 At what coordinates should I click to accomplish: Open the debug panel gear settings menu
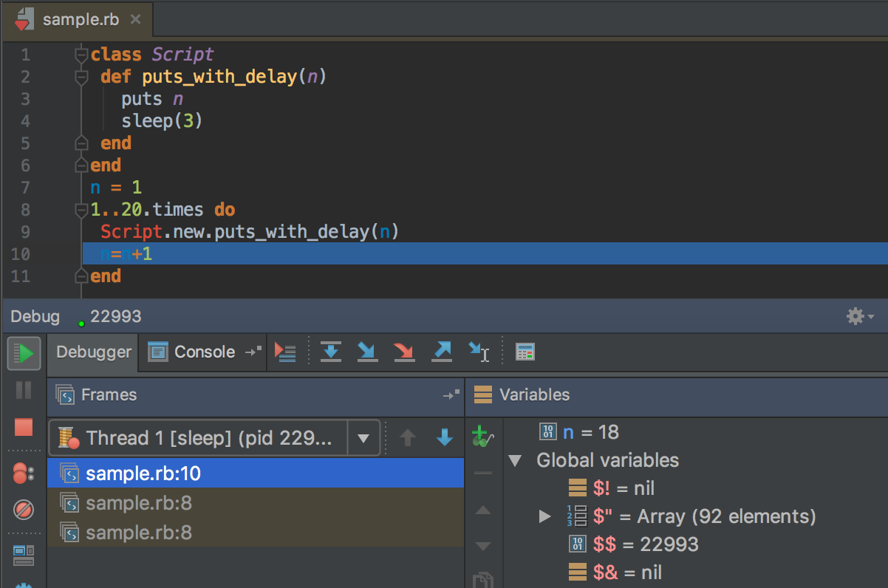(859, 317)
